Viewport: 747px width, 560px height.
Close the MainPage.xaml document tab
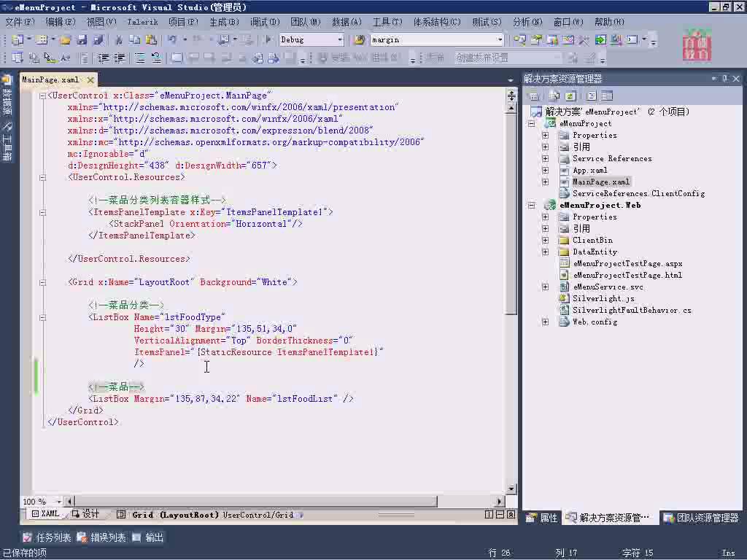point(90,79)
